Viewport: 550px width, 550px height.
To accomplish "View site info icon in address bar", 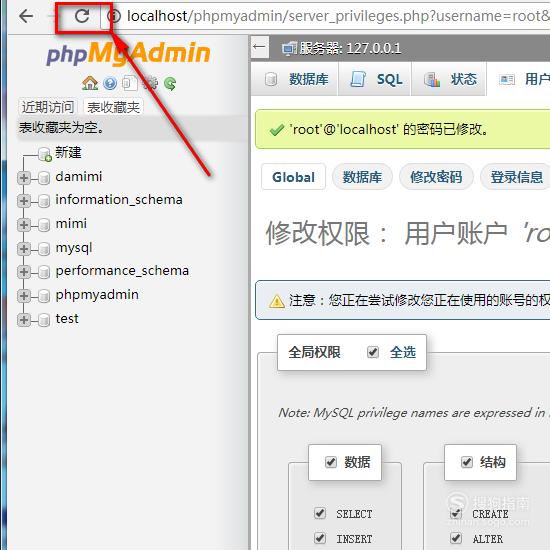I will pos(114,16).
